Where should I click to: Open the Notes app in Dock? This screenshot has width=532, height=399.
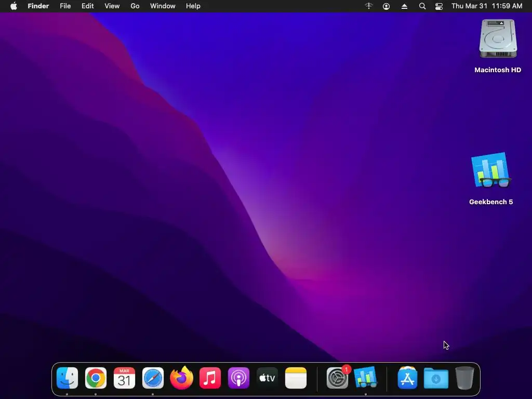click(296, 378)
